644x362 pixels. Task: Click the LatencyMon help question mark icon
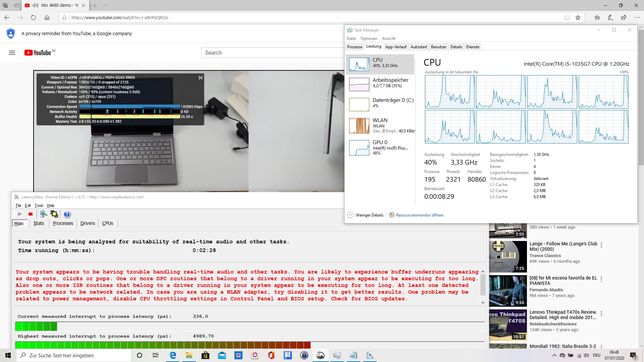tap(67, 214)
